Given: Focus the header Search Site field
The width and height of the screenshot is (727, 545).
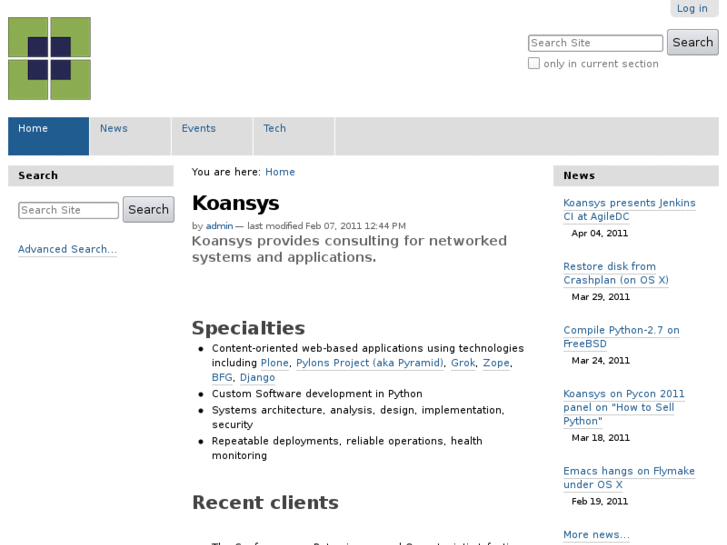Looking at the screenshot, I should pyautogui.click(x=595, y=43).
